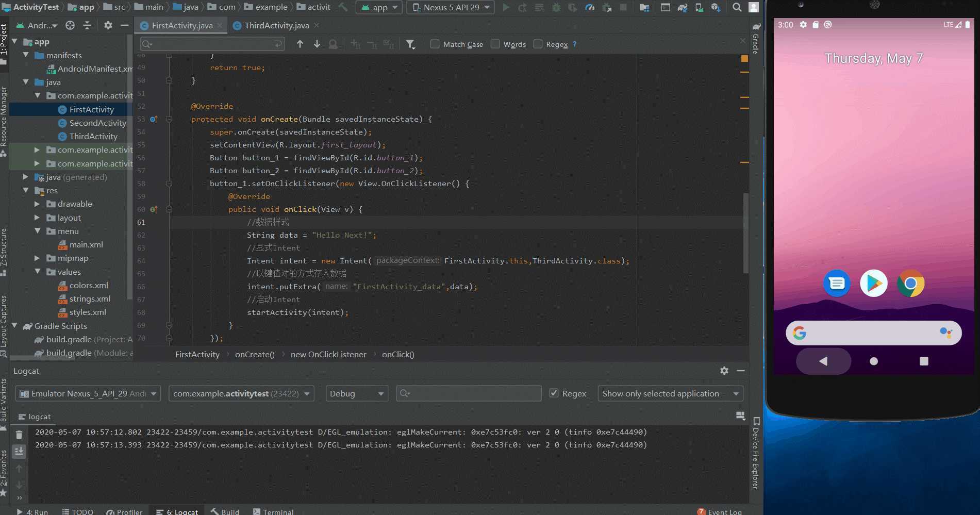The width and height of the screenshot is (980, 515).
Task: Open the Debug log level dropdown
Action: click(x=357, y=393)
